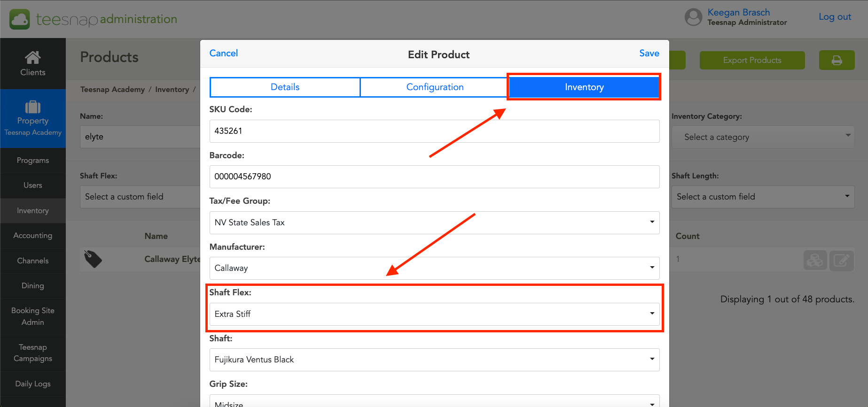The width and height of the screenshot is (868, 407).
Task: Open Accounting in the sidebar
Action: (x=33, y=236)
